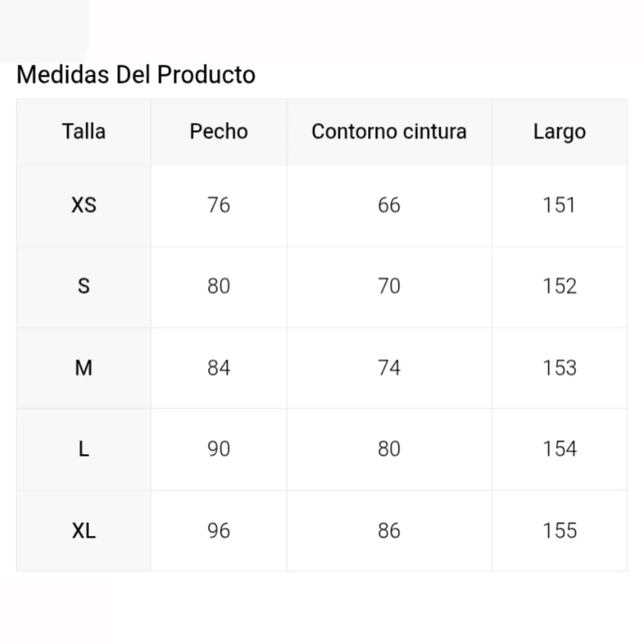The image size is (644, 644).
Task: Select the Pecho column header
Action: [219, 131]
